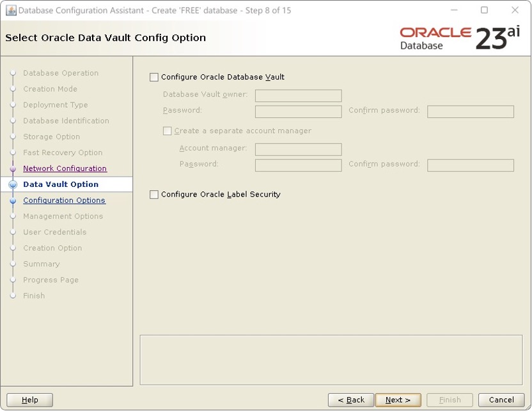The image size is (532, 411).
Task: Select the Data Vault Option step
Action: (x=61, y=184)
